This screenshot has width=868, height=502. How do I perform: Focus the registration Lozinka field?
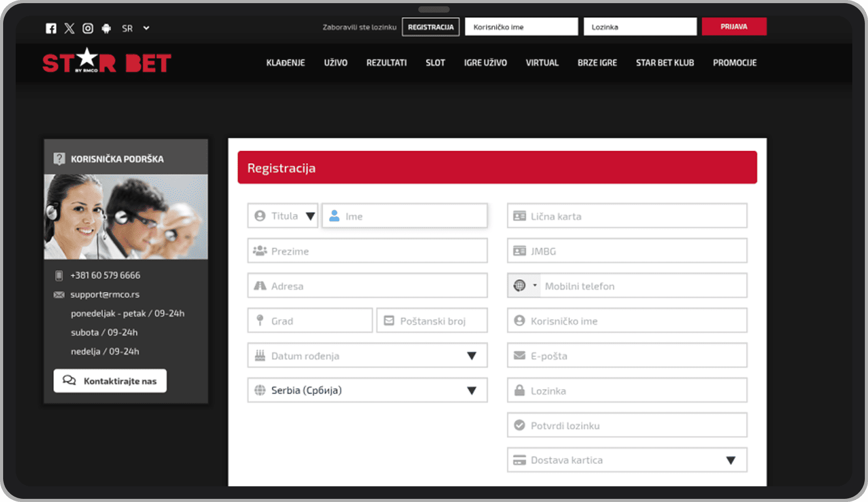[627, 390]
